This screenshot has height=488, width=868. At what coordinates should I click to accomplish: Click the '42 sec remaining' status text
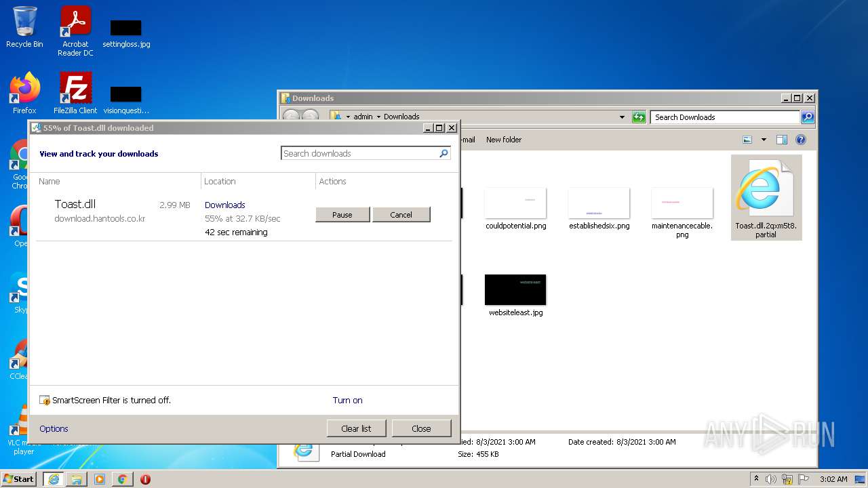[236, 232]
